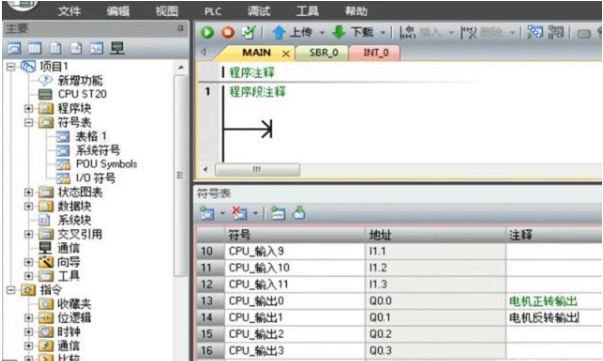The width and height of the screenshot is (603, 361).
Task: Collapse the 符号表 node
Action: point(28,123)
